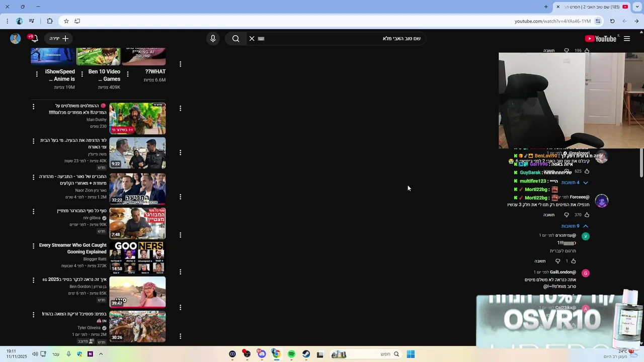Image resolution: width=644 pixels, height=362 pixels.
Task: Open the media control icon in the browser toolbar
Action: (x=32, y=21)
